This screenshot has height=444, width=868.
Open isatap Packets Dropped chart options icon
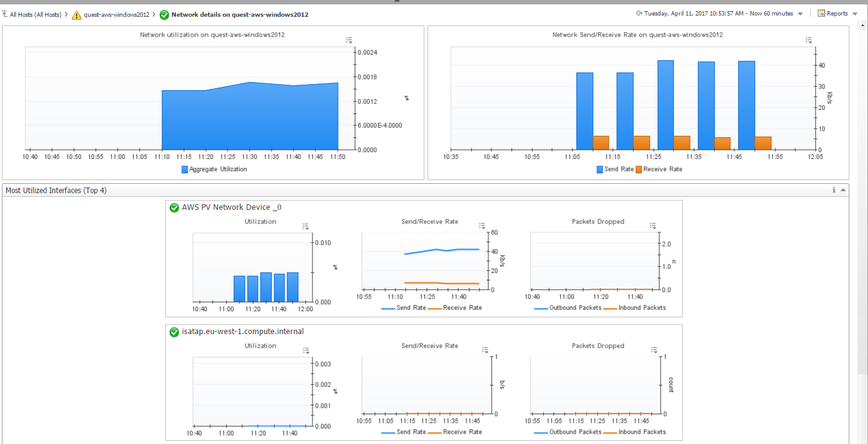click(x=652, y=350)
